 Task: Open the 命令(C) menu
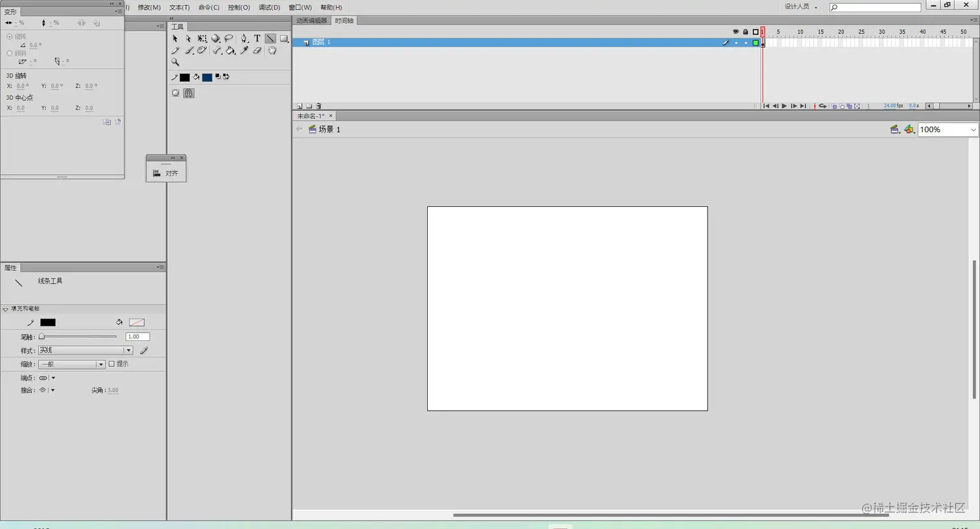click(209, 7)
